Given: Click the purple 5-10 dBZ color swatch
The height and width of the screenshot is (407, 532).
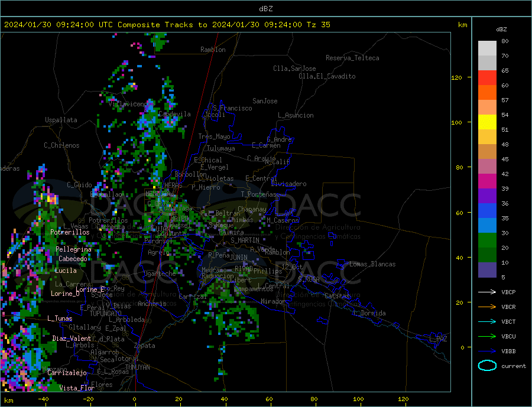Looking at the screenshot, I should 487,270.
